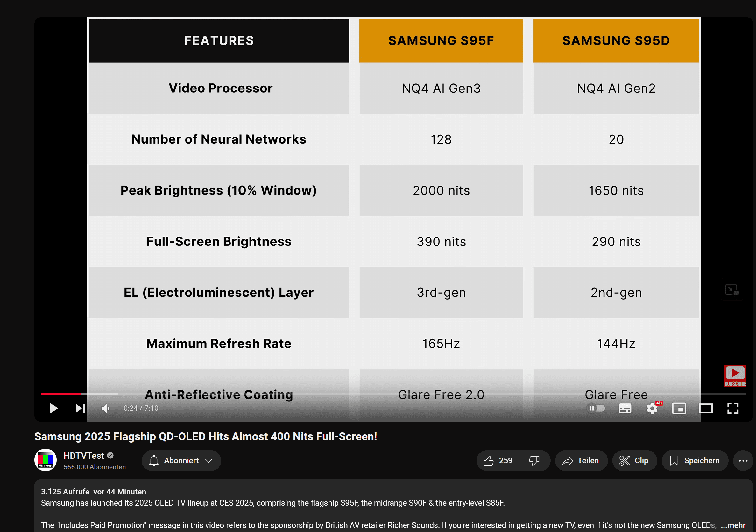756x532 pixels.
Task: Toggle the autoplay switch
Action: pos(596,408)
